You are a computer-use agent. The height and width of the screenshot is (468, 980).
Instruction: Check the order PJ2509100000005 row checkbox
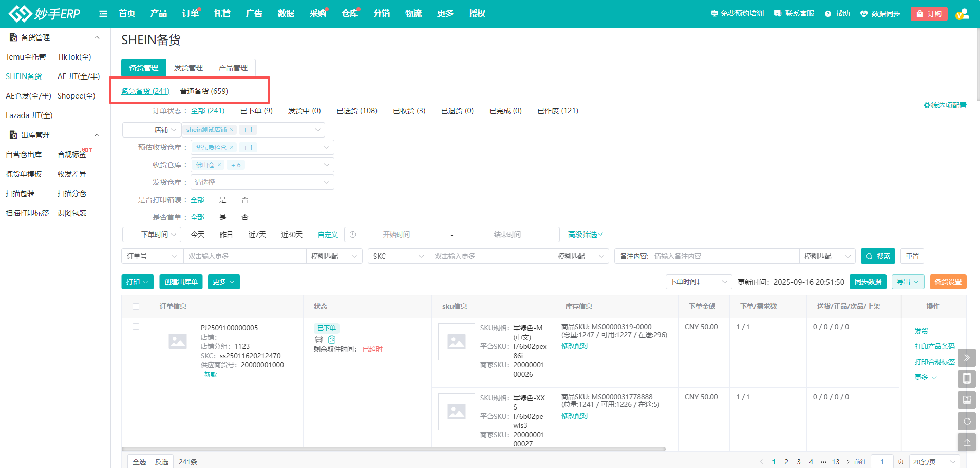point(136,326)
